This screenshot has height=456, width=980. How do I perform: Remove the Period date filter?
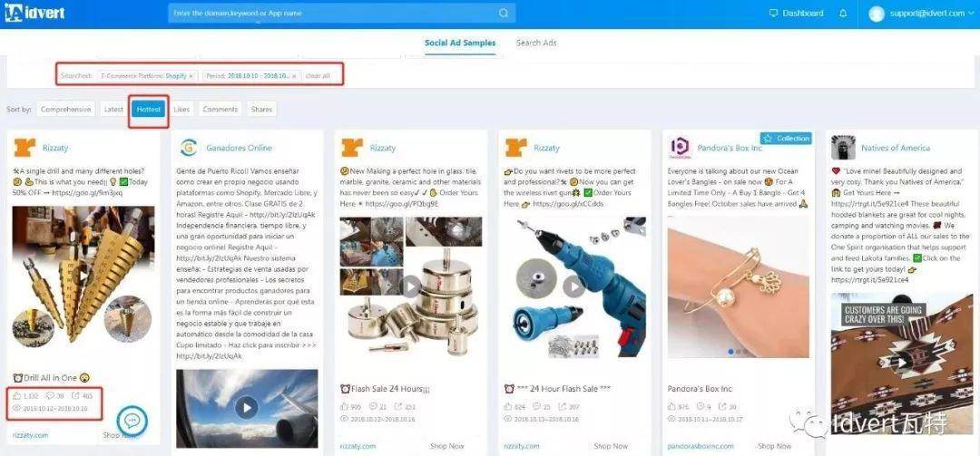[294, 76]
